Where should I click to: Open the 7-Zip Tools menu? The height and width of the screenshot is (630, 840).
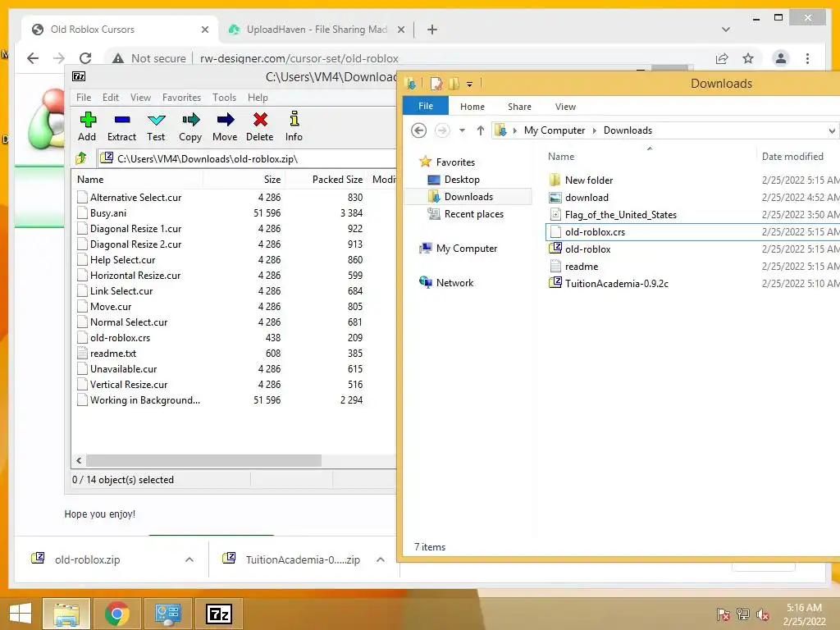coord(224,98)
